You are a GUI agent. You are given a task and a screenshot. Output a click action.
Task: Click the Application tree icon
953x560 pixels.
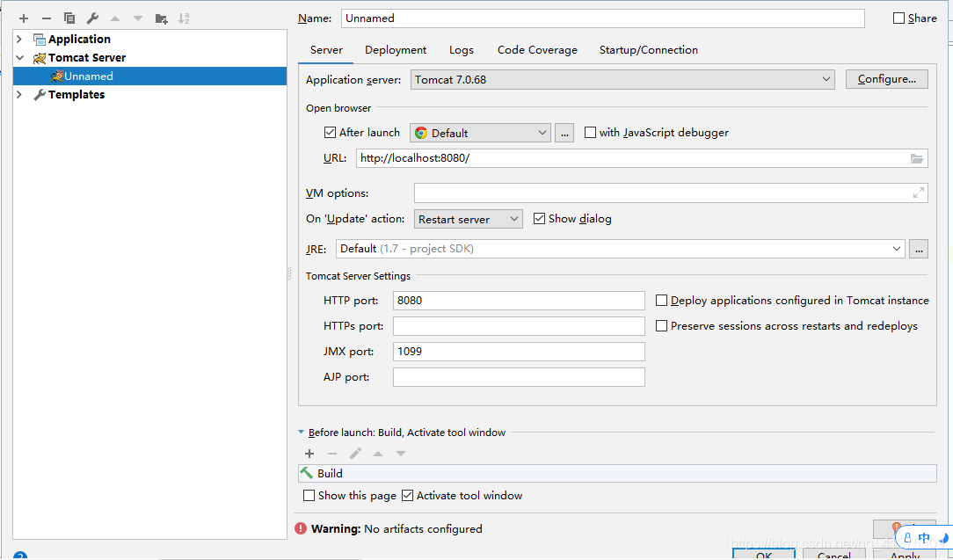(40, 40)
